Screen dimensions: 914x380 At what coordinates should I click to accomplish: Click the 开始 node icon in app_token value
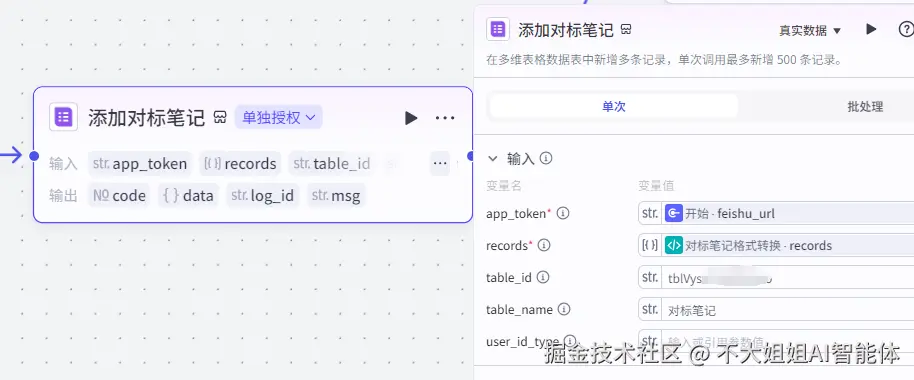coord(673,213)
